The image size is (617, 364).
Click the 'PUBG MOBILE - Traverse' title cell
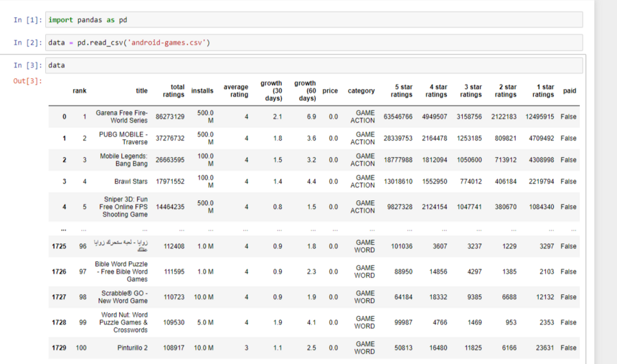tap(123, 138)
